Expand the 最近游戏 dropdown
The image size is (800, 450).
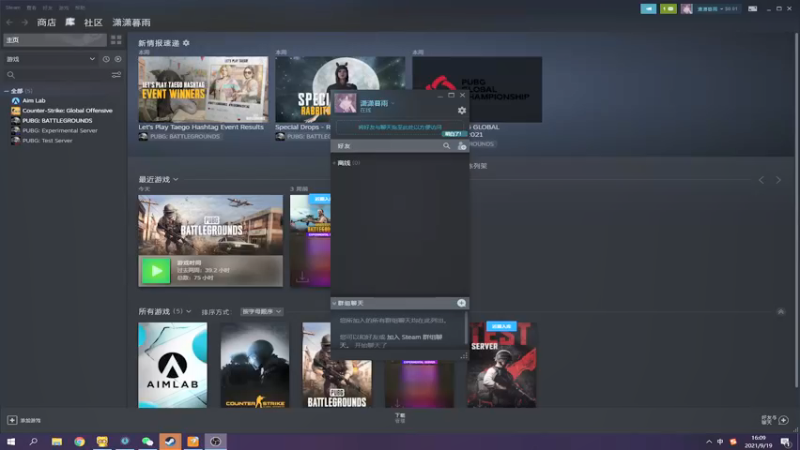[x=176, y=180]
